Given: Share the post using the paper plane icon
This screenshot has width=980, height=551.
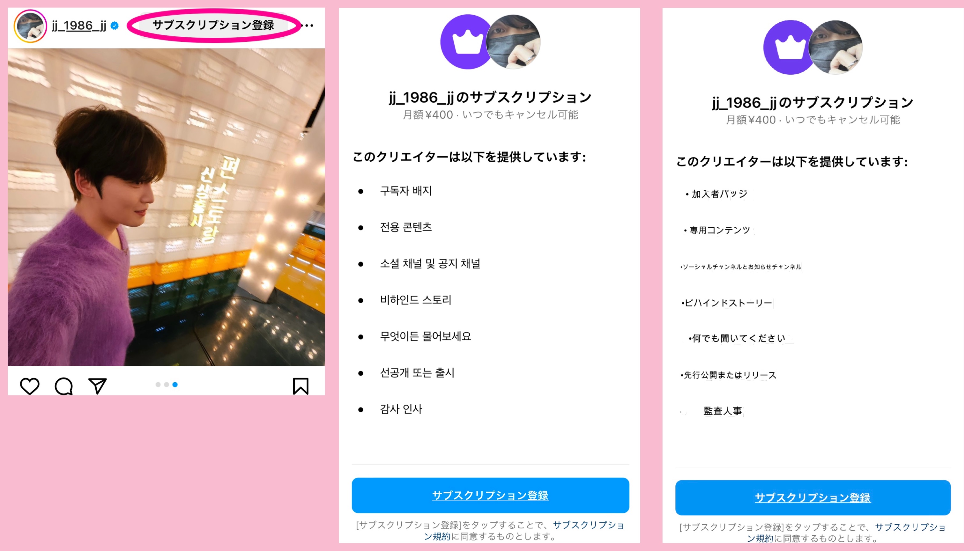Looking at the screenshot, I should coord(97,386).
